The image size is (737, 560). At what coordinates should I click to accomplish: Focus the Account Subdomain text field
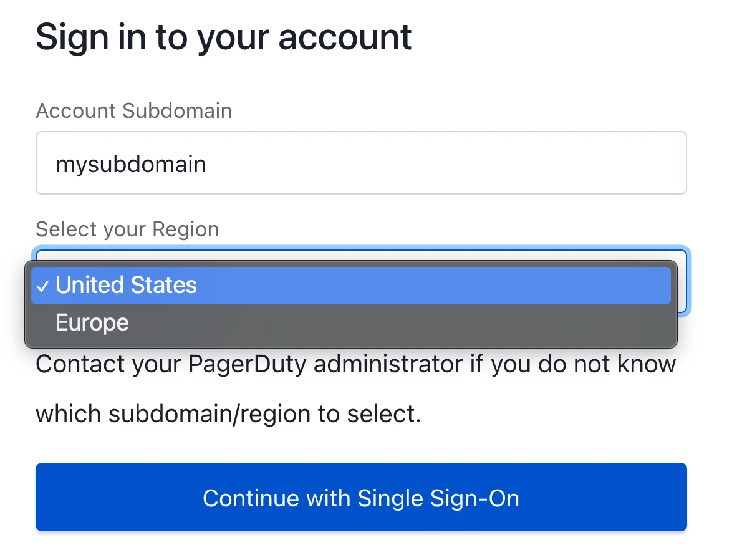point(361,163)
